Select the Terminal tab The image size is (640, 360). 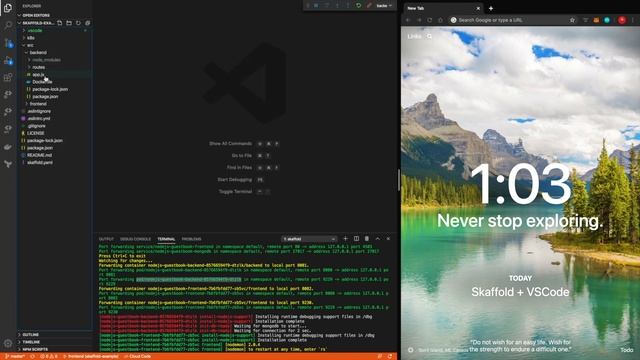(x=166, y=239)
